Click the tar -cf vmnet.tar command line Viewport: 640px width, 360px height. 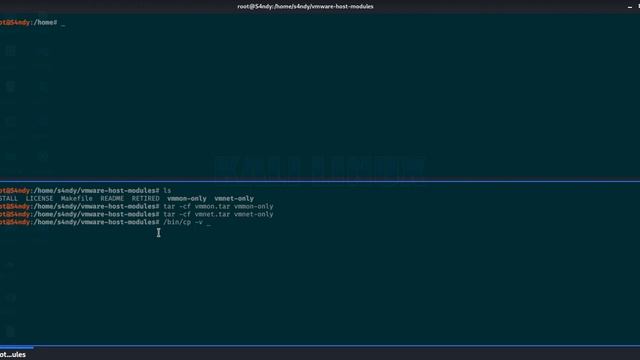tap(137, 214)
